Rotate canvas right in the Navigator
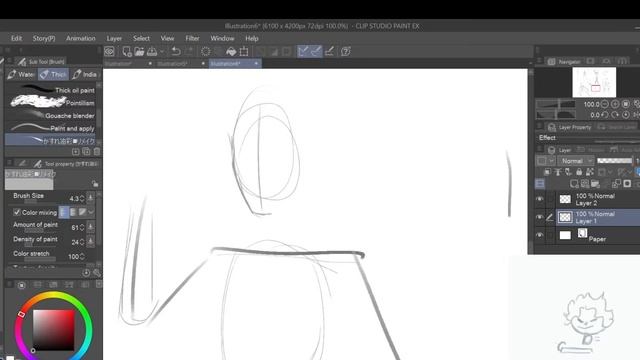The width and height of the screenshot is (640, 360). 615,115
